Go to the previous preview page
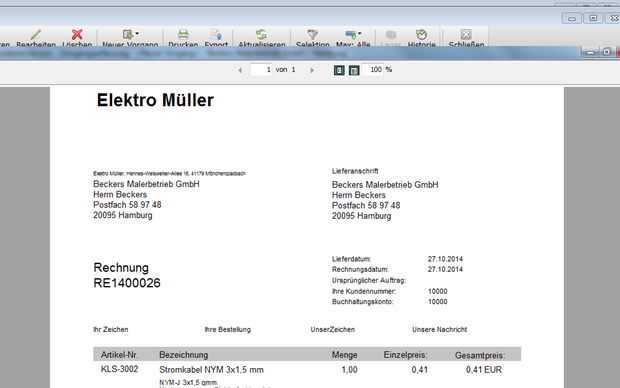620x388 pixels. click(x=240, y=70)
